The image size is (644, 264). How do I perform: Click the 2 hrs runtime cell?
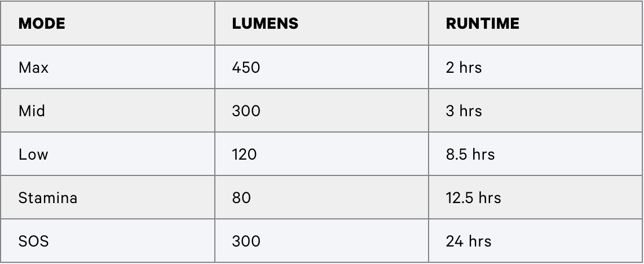click(x=536, y=67)
